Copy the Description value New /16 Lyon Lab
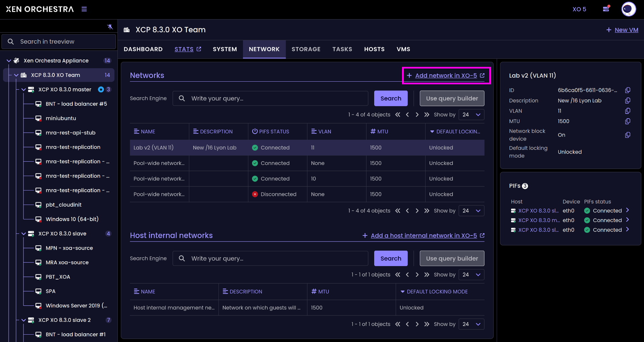 tap(628, 100)
